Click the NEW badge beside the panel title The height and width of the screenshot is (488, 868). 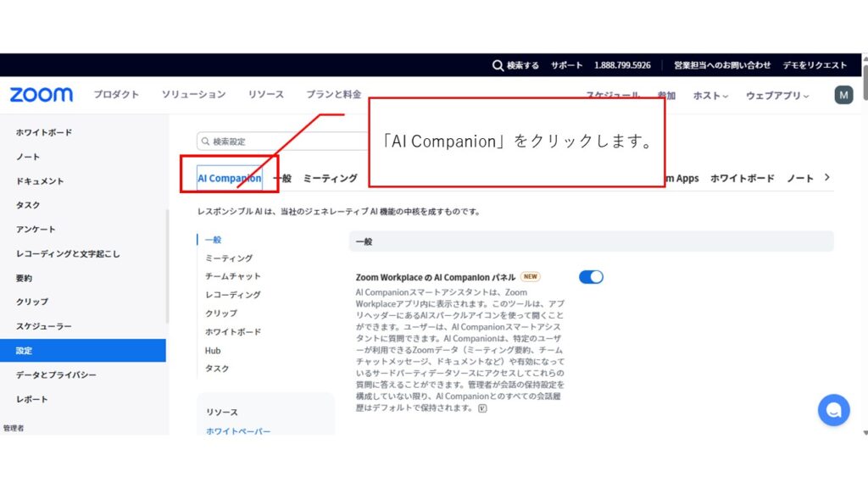point(531,276)
